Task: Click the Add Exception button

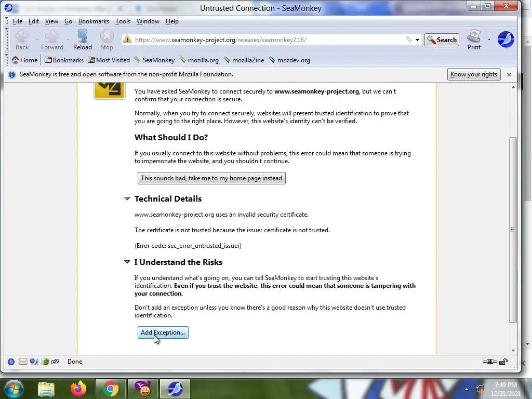Action: (163, 332)
